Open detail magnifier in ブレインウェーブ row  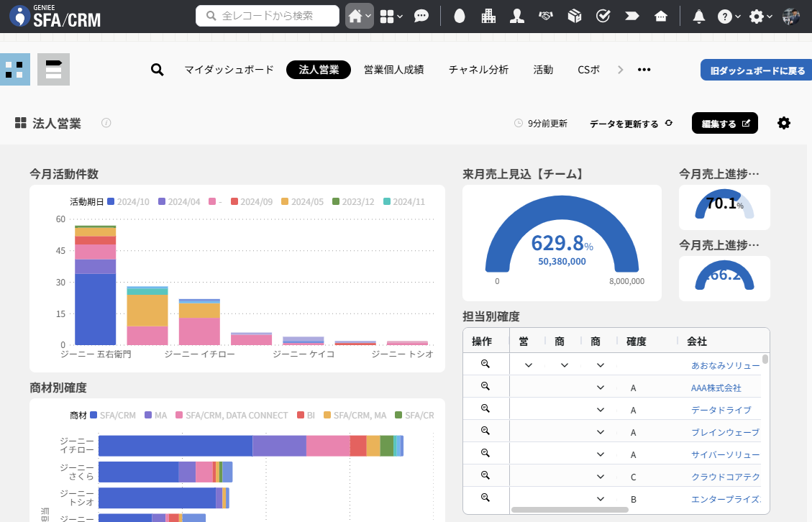click(x=485, y=431)
